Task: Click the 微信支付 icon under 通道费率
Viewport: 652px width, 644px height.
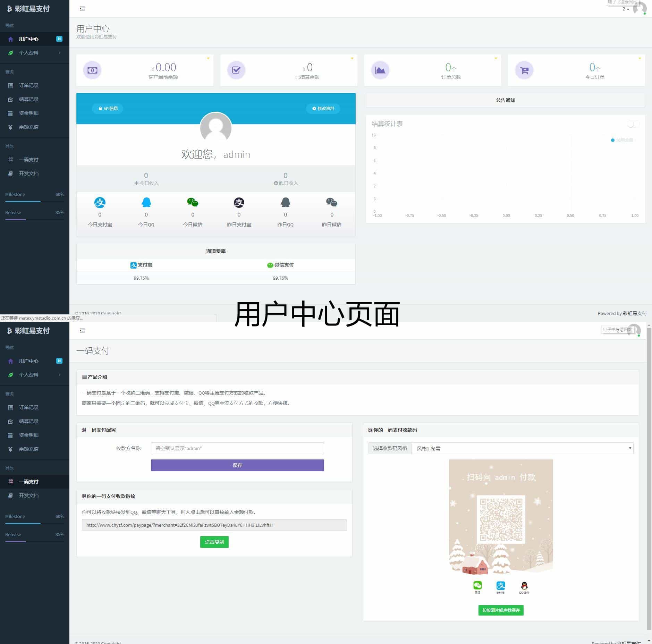Action: 270,265
